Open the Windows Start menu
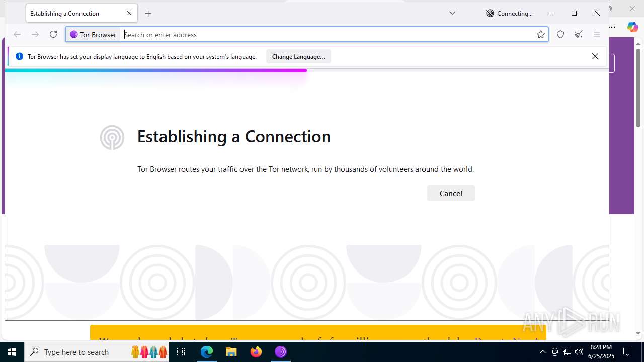Screen dimensions: 644x362 pos(12,352)
